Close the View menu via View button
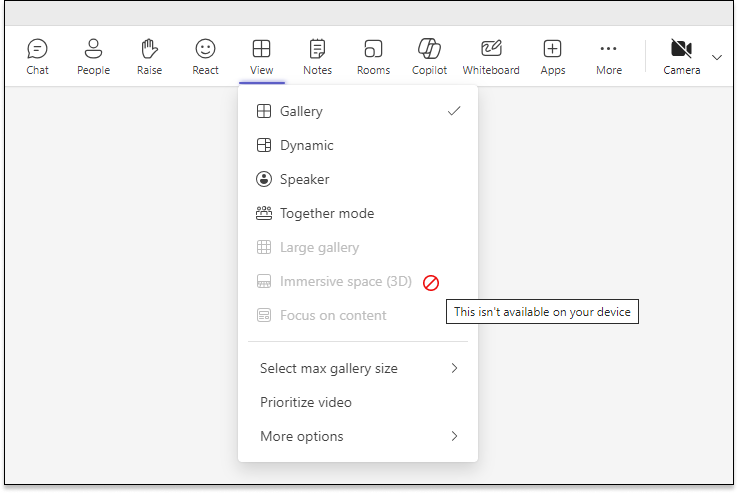738x493 pixels. (261, 57)
